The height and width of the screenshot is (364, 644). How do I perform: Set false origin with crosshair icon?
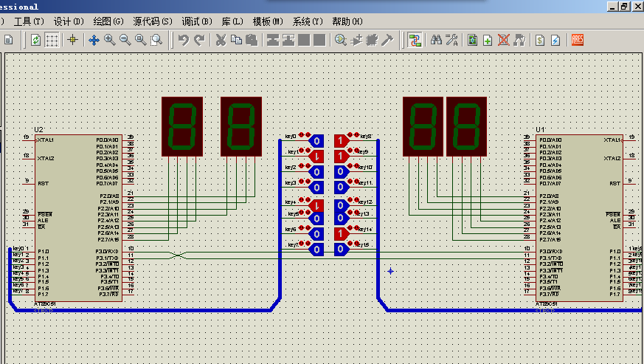[x=73, y=40]
